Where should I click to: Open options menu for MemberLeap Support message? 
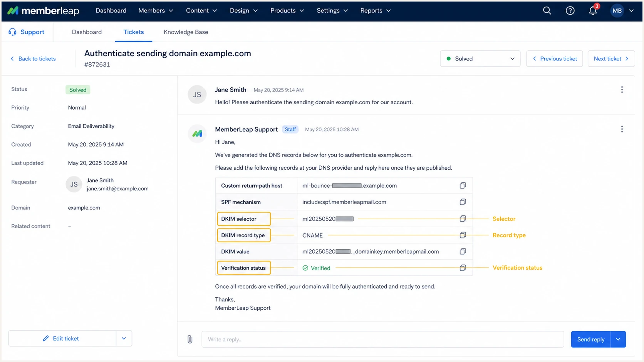point(622,129)
